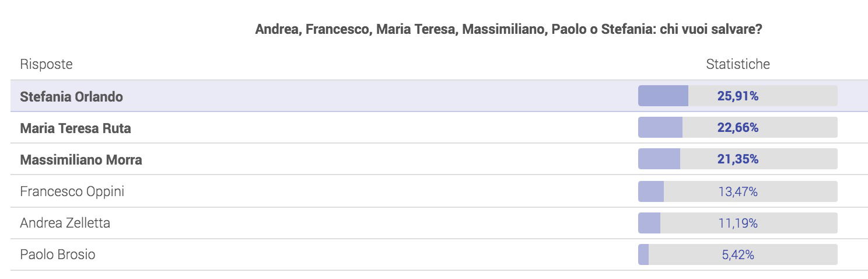This screenshot has width=868, height=279.
Task: Select the Paolo Brosio response
Action: pos(57,254)
